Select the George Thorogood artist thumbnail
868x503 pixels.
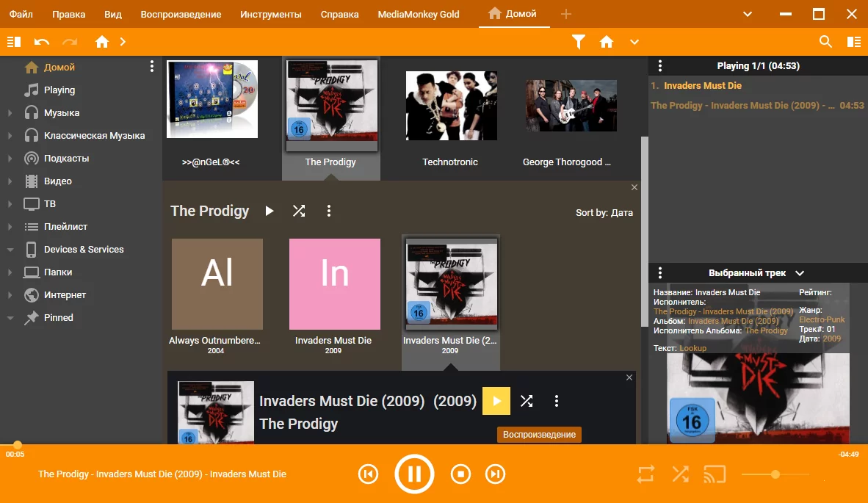(571, 106)
